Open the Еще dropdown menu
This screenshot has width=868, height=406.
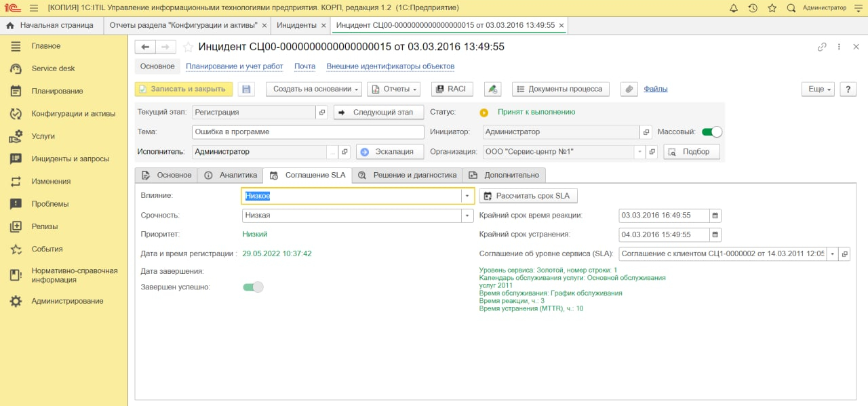818,89
